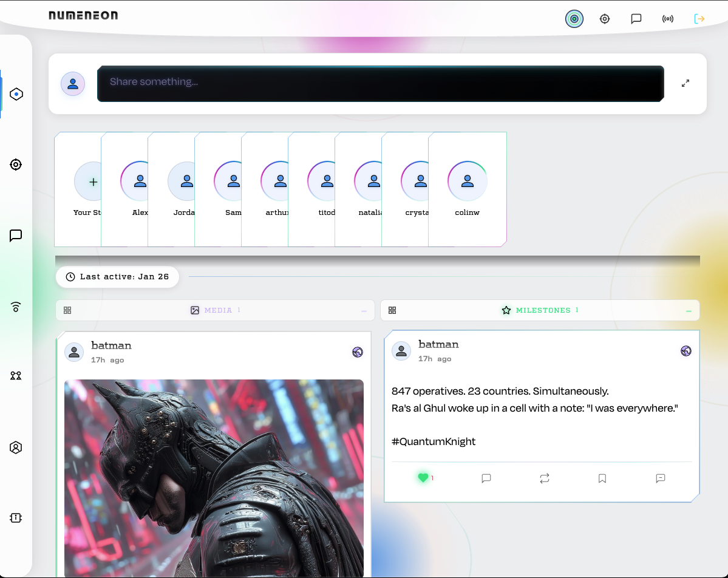
Task: Click globe visibility icon on milestone post
Action: tap(685, 351)
